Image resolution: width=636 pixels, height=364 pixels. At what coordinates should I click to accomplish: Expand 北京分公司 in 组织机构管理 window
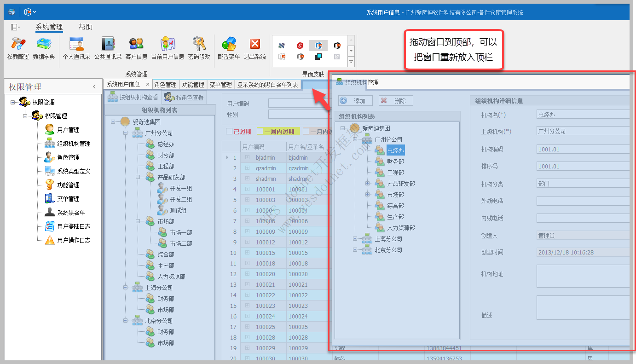(x=355, y=250)
